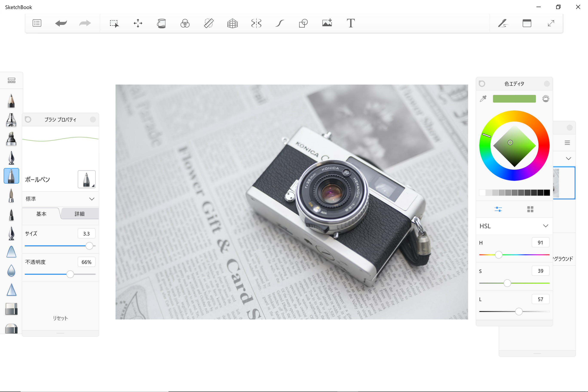Close the color editor panel

pos(547,84)
